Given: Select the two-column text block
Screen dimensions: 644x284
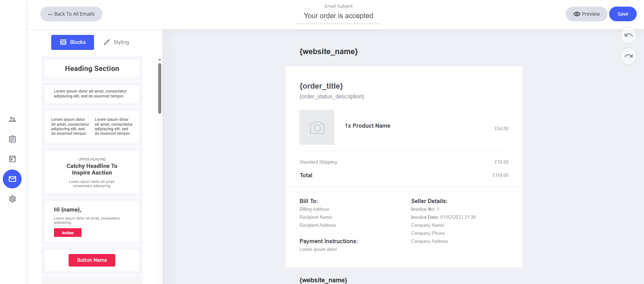Looking at the screenshot, I should tap(92, 127).
